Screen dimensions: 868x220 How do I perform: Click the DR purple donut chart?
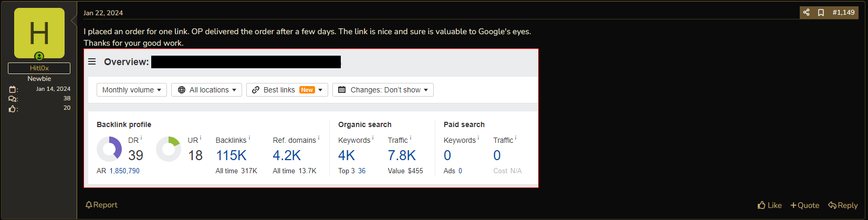109,149
